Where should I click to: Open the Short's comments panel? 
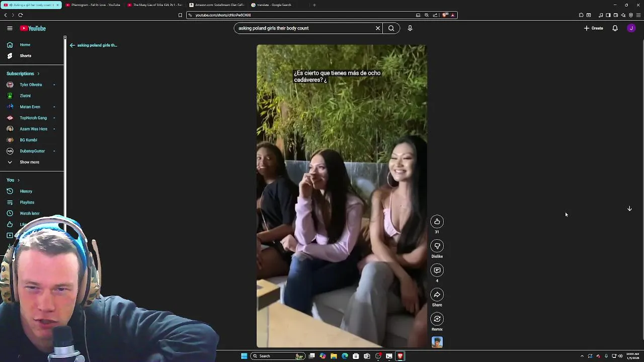(x=437, y=270)
